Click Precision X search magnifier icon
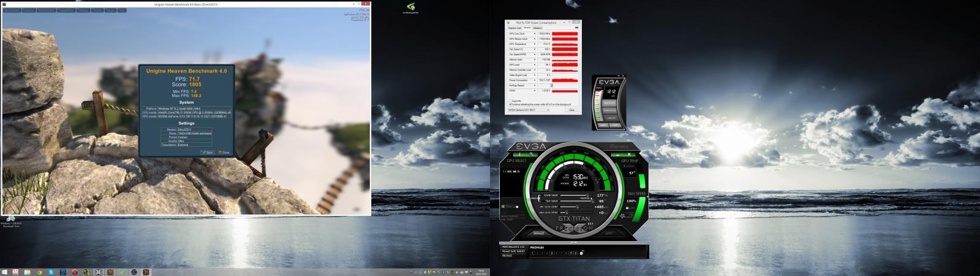This screenshot has width=980, height=276. coord(531,154)
